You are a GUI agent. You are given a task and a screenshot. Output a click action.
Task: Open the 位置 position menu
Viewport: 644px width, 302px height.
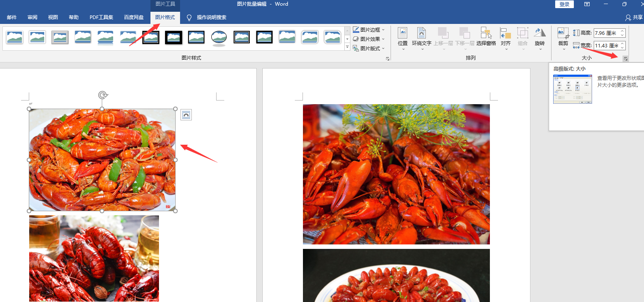click(x=403, y=39)
